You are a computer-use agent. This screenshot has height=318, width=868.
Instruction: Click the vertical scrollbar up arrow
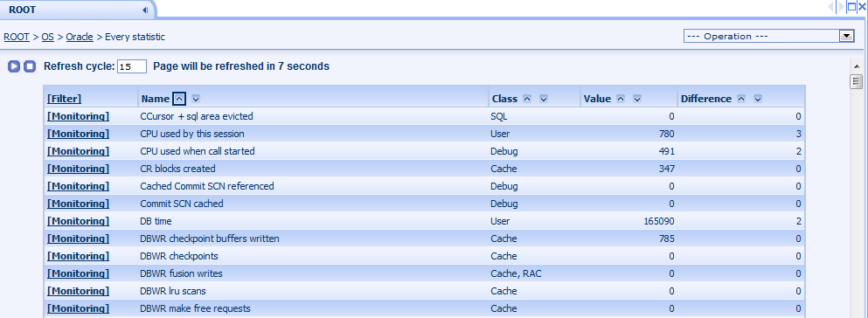(x=857, y=66)
